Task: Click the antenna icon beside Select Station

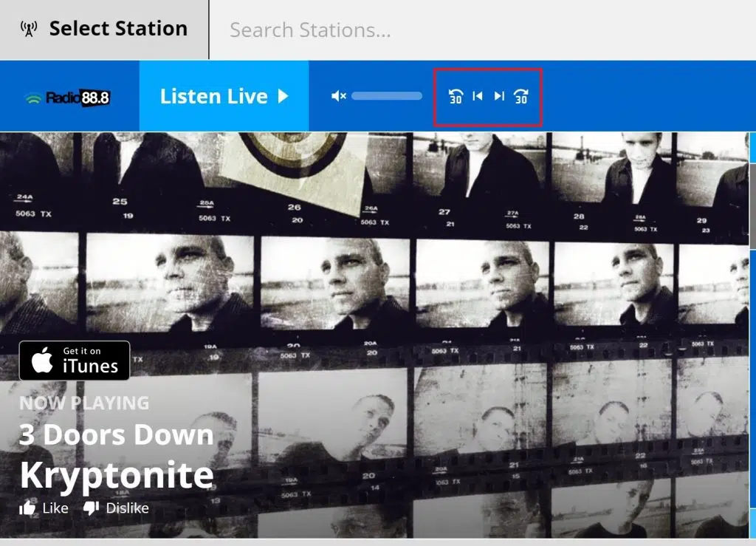Action: coord(29,30)
